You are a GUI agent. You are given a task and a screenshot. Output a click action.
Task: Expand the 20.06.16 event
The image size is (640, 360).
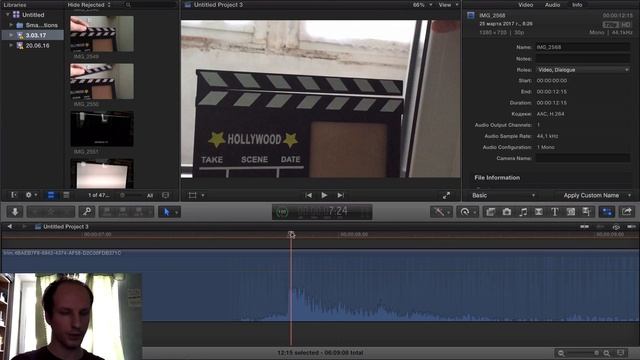point(11,45)
